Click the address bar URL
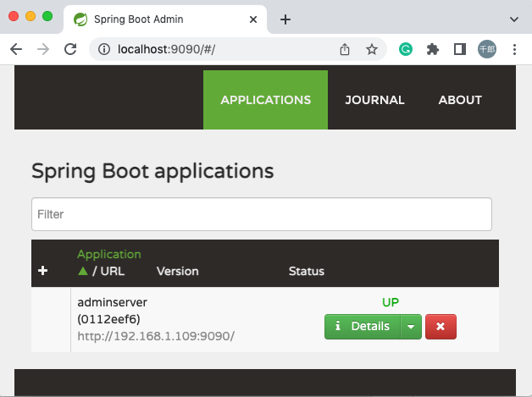The image size is (532, 397). coord(166,49)
